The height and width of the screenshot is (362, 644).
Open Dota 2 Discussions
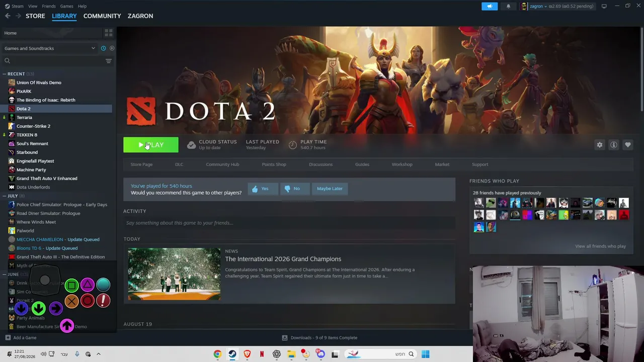(320, 164)
